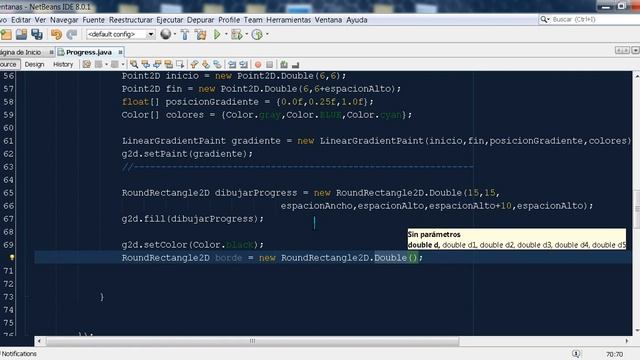Click the Build Project hammer icon
Viewport: 640px width, 360px height.
click(185, 35)
